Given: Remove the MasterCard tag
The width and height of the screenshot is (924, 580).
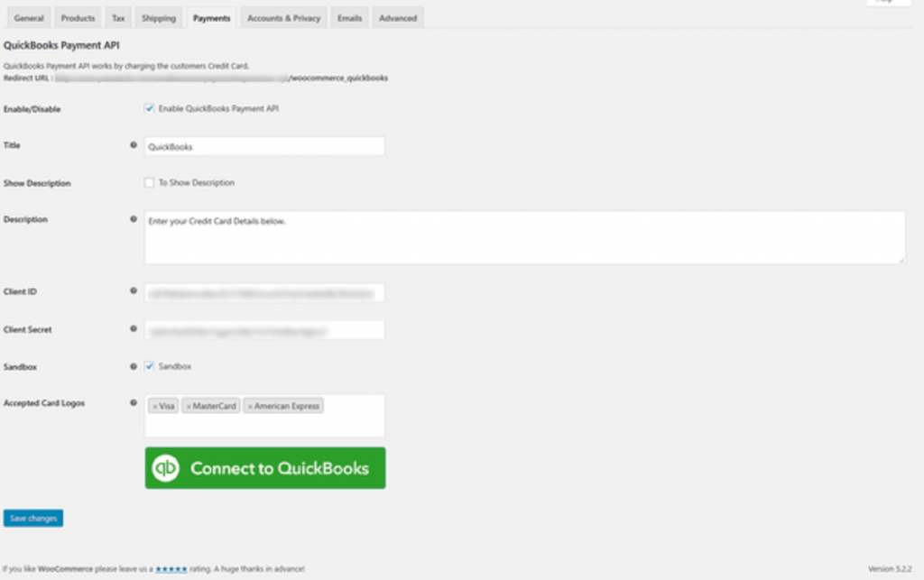Looking at the screenshot, I should [189, 406].
